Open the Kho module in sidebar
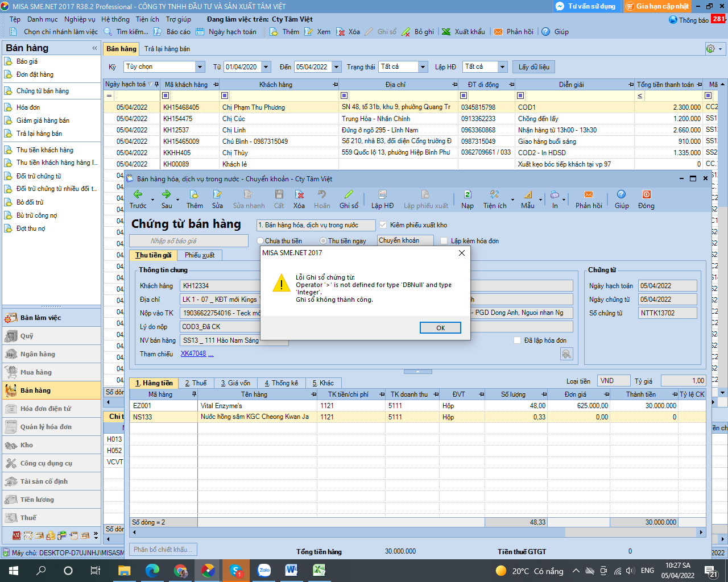Screen dimensions: 728x582 (52, 445)
